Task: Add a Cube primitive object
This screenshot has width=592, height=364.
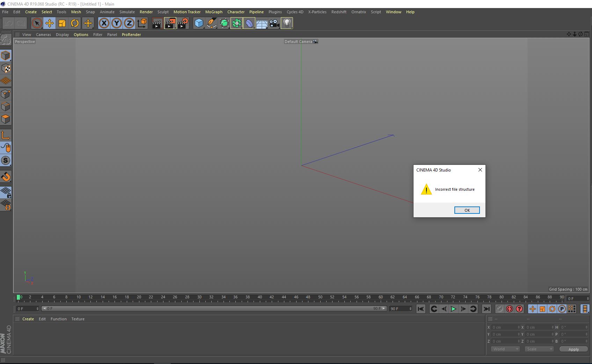Action: point(199,23)
